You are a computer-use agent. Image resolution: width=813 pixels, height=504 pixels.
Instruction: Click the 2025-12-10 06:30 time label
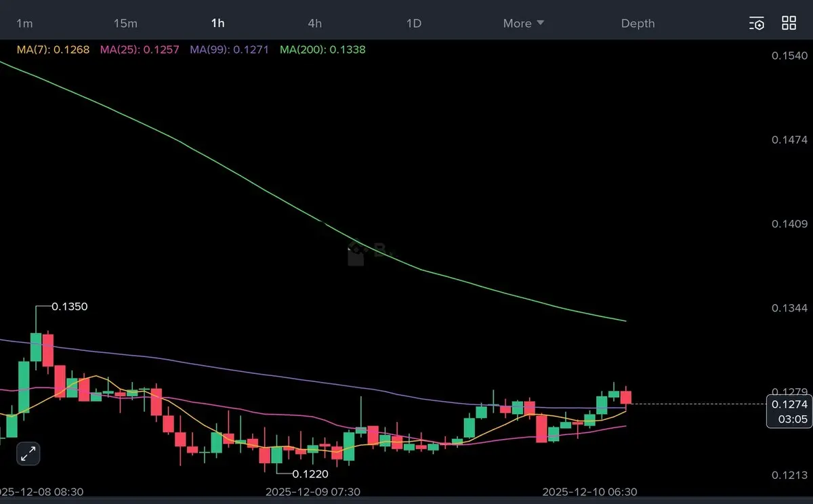pyautogui.click(x=589, y=491)
